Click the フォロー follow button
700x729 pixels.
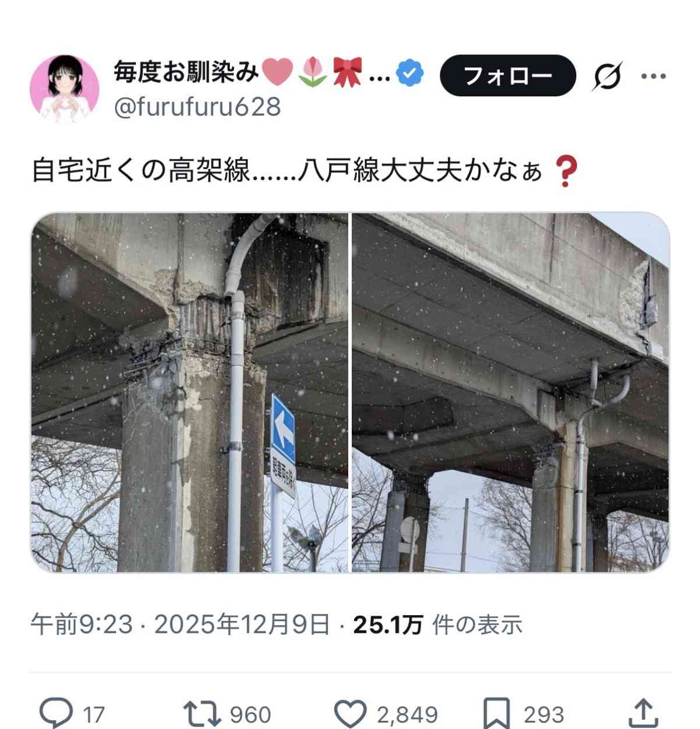tap(508, 75)
